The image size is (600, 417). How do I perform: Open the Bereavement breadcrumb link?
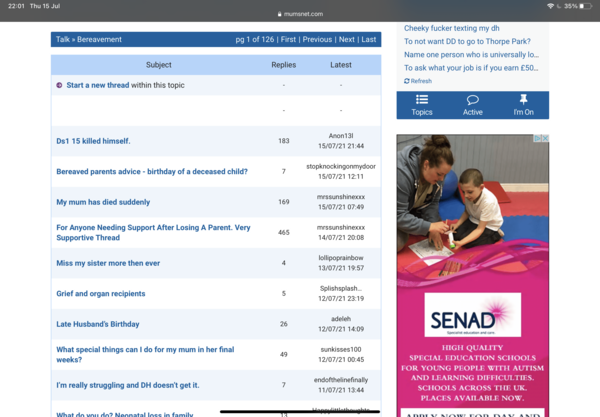coord(99,40)
